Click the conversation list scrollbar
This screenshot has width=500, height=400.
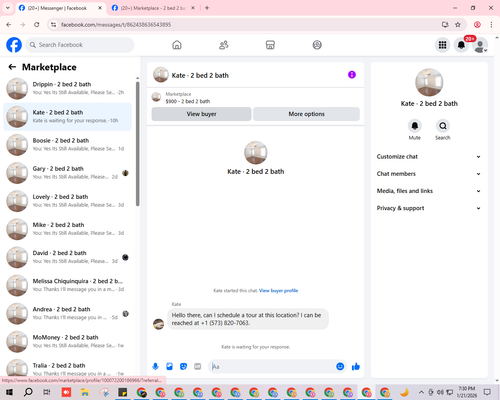pos(137,143)
